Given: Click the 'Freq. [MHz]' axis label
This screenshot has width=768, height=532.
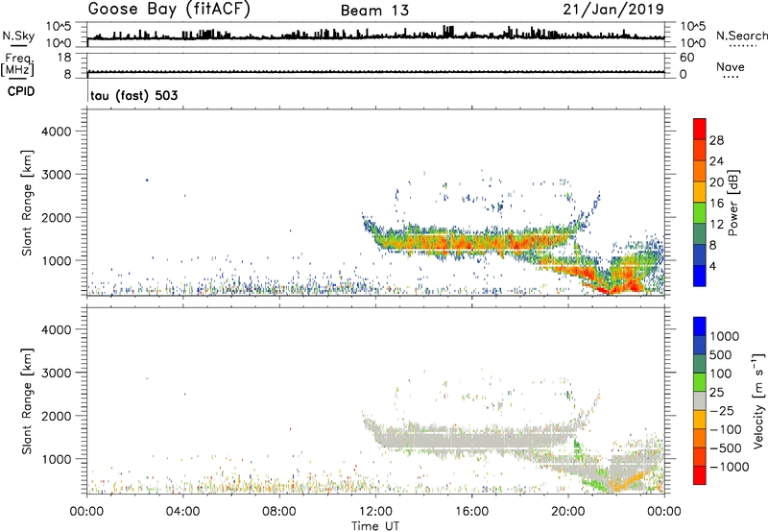Looking at the screenshot, I should click(x=17, y=64).
